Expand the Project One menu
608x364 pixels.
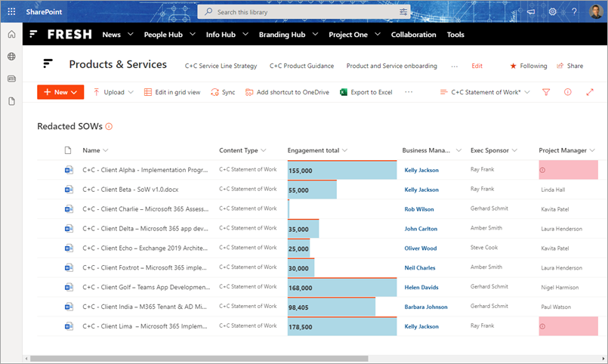pos(378,35)
